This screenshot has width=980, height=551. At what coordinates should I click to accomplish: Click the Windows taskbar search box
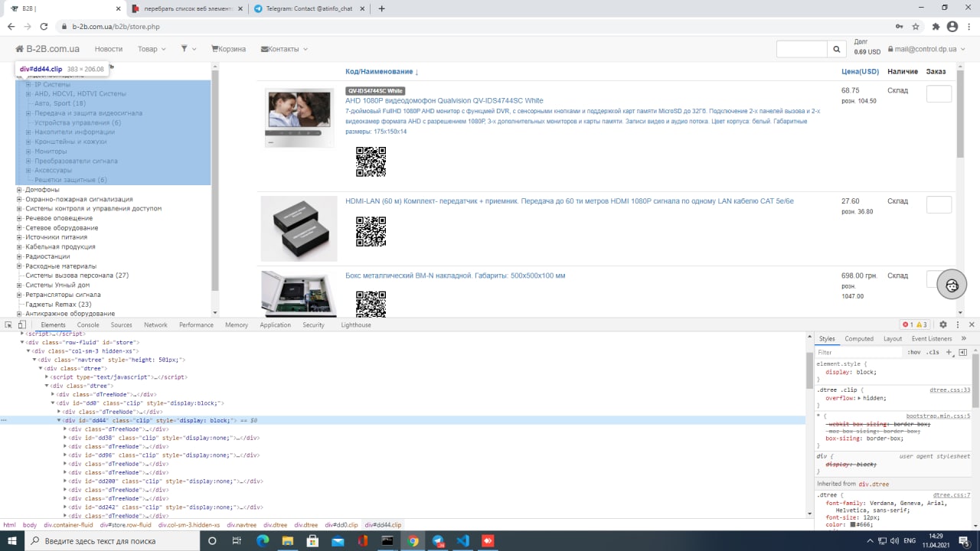tap(111, 540)
